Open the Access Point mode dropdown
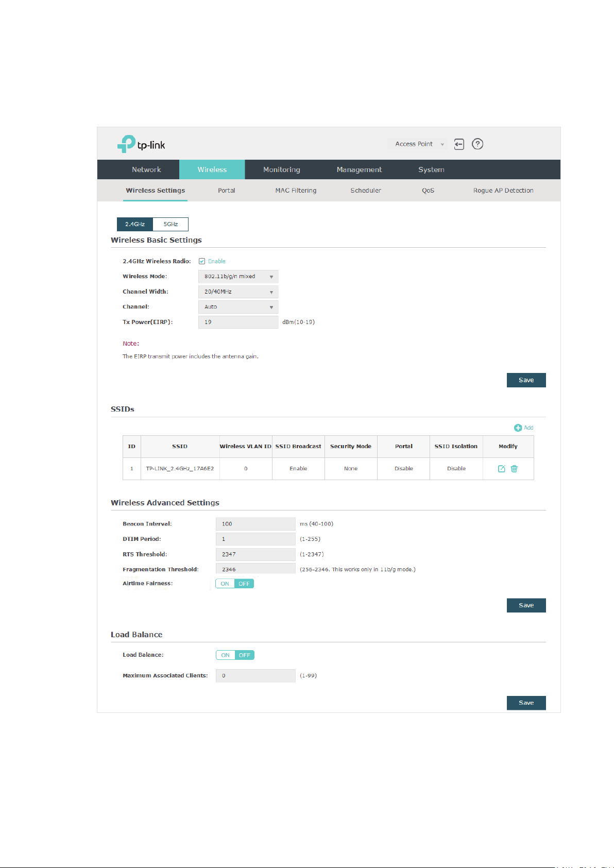 point(419,144)
